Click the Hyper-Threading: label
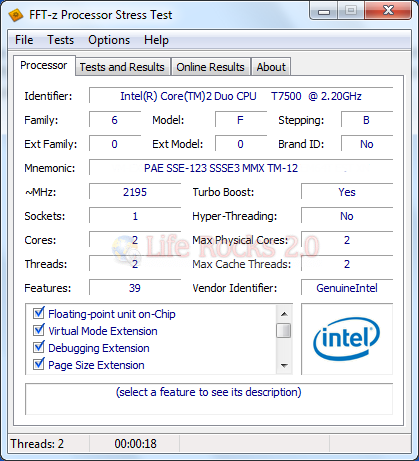Viewport: 419px width, 461px height. pyautogui.click(x=235, y=217)
